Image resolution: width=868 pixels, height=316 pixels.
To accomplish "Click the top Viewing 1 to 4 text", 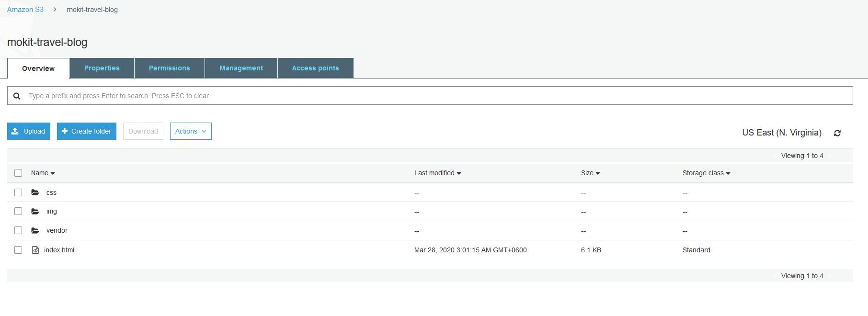I will tap(802, 156).
